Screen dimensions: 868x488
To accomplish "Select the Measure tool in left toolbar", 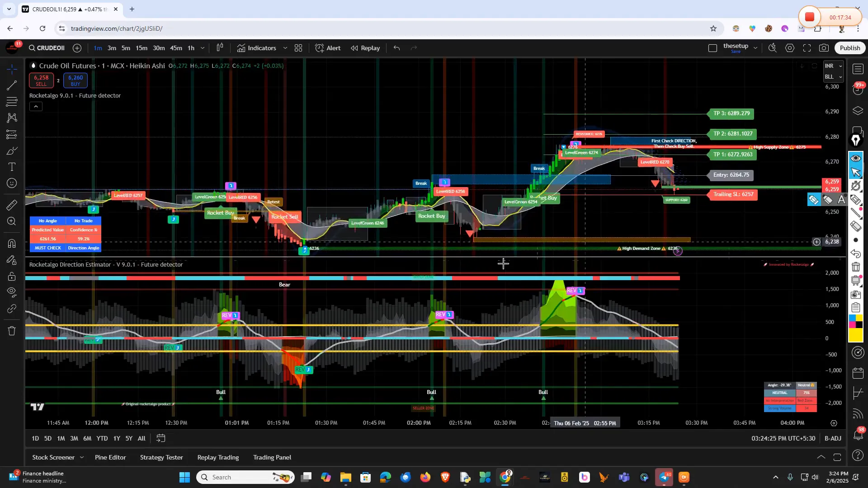I will pos(12,205).
